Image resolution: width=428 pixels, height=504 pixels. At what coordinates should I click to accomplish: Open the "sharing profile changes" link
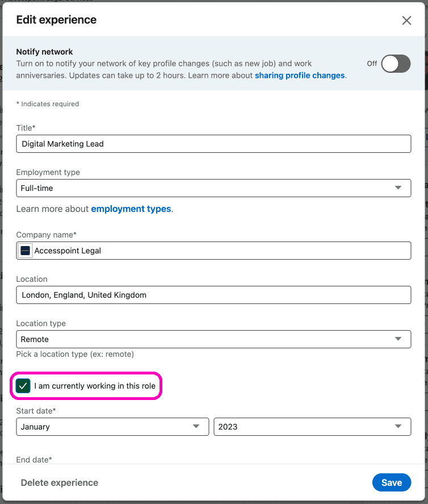[300, 75]
